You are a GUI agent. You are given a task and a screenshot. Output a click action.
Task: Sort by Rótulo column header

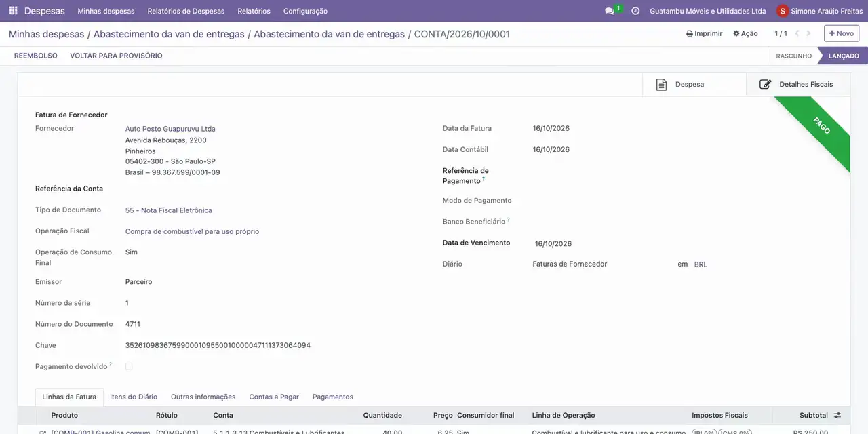167,415
